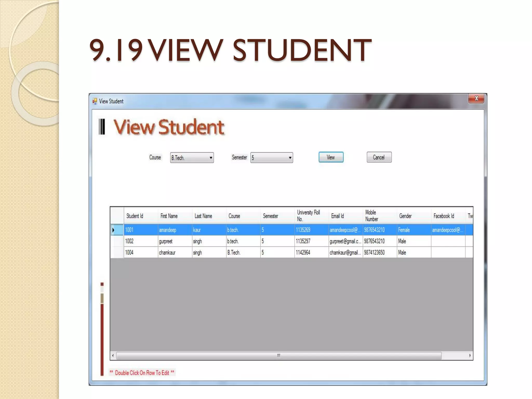The image size is (532, 399).
Task: Select first name cell amandeep
Action: (175, 230)
